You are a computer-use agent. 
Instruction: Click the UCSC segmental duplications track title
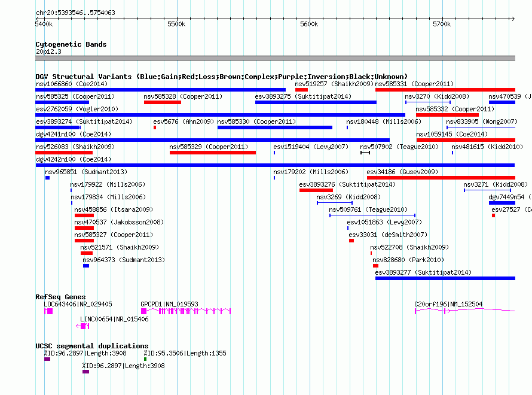[92, 346]
